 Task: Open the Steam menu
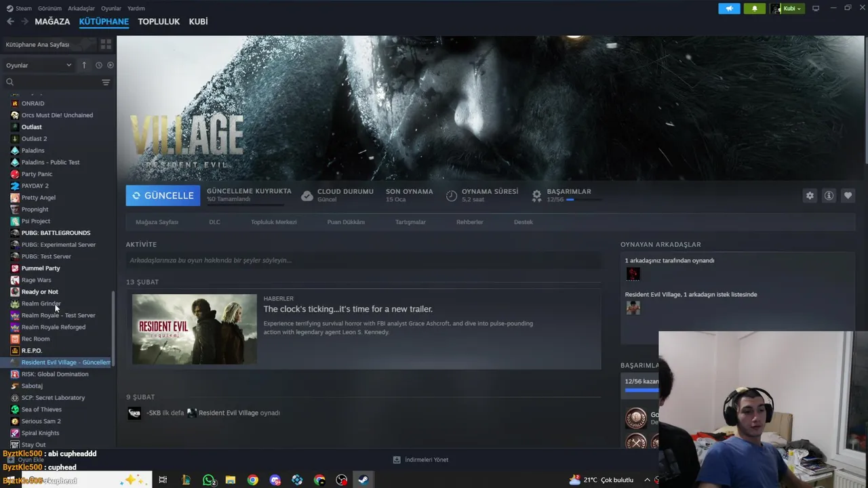[19, 8]
